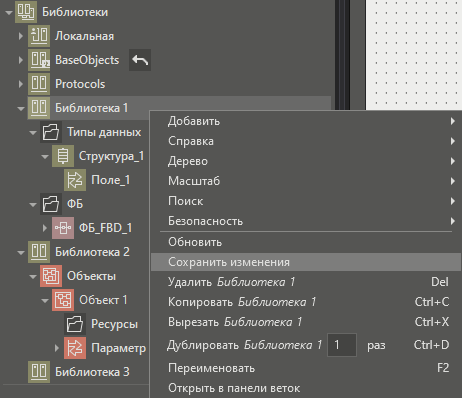Click the Структура_1 structure icon

pos(63,156)
